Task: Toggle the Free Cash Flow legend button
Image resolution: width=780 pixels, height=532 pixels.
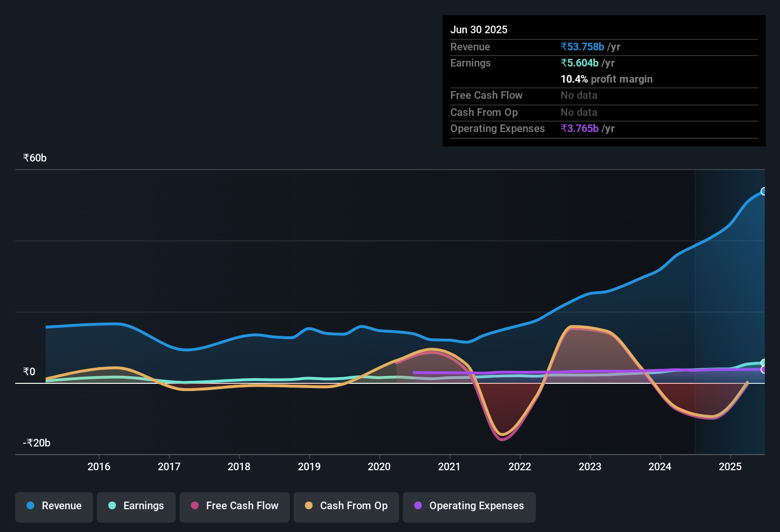Action: click(235, 506)
